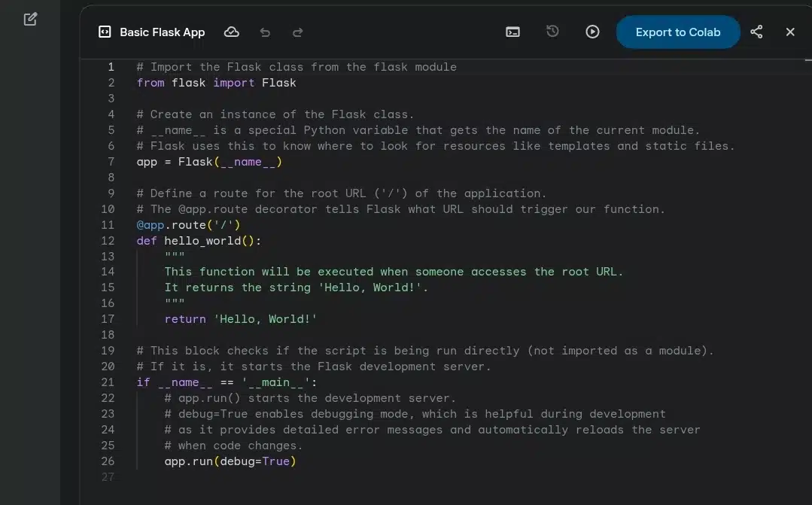Screen dimensions: 812x505
Task: Click comment '# when code changes.'
Action: tap(233, 446)
